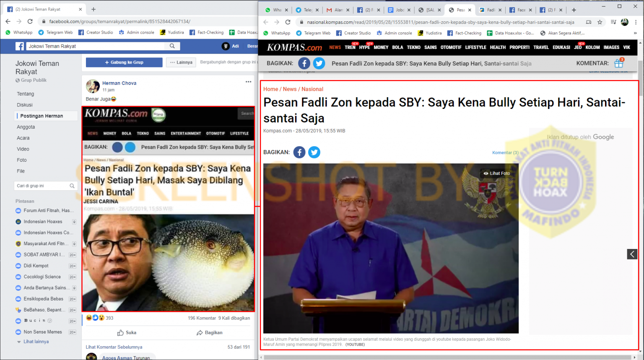Open Foto section in group sidebar
The width and height of the screenshot is (644, 360).
(22, 160)
